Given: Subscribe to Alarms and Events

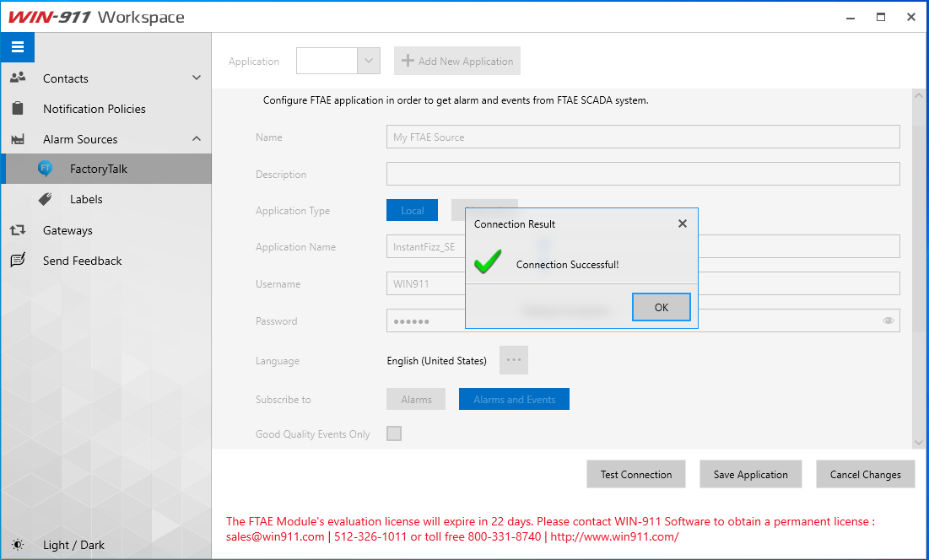Looking at the screenshot, I should pos(514,399).
